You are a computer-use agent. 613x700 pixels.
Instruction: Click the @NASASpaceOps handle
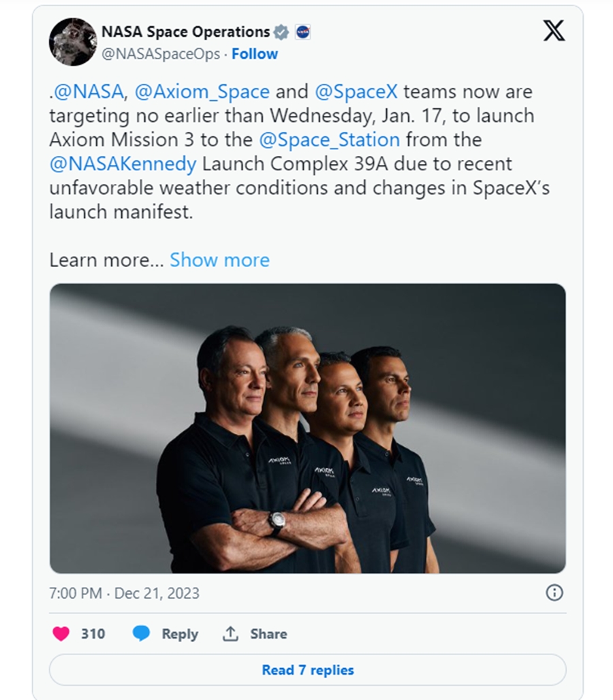click(x=161, y=54)
